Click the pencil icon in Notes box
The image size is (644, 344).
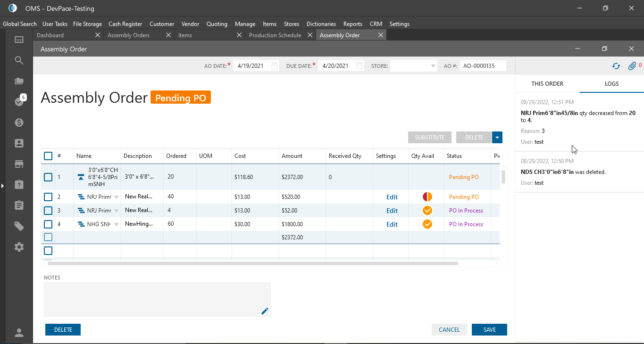[265, 311]
